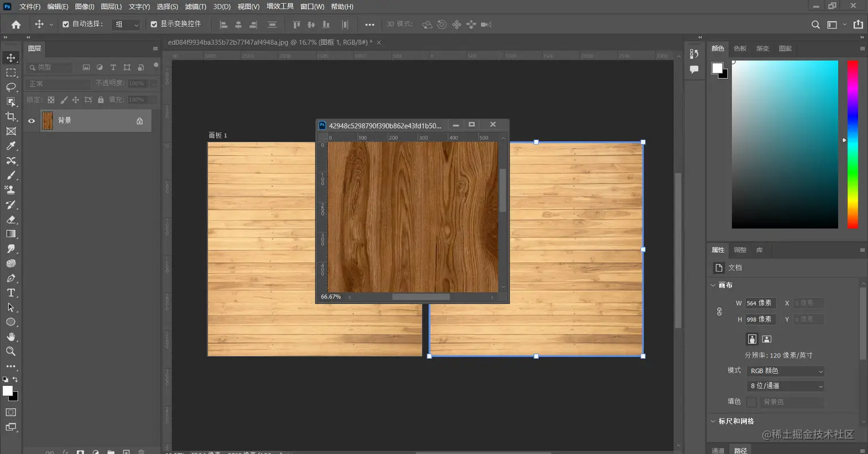868x454 pixels.
Task: Toggle the Lock All padlock in 锁定 row
Action: [100, 100]
